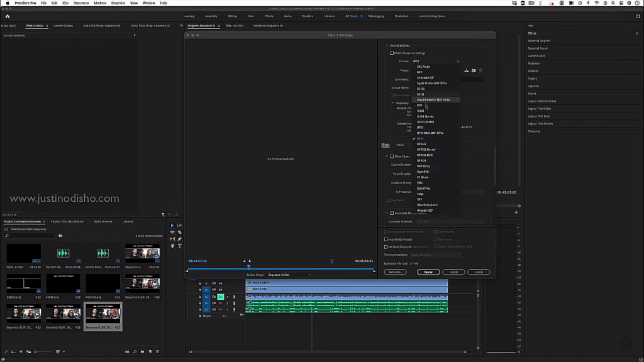The width and height of the screenshot is (644, 362).
Task: Click Set In Point in export preview
Action: tap(245, 261)
